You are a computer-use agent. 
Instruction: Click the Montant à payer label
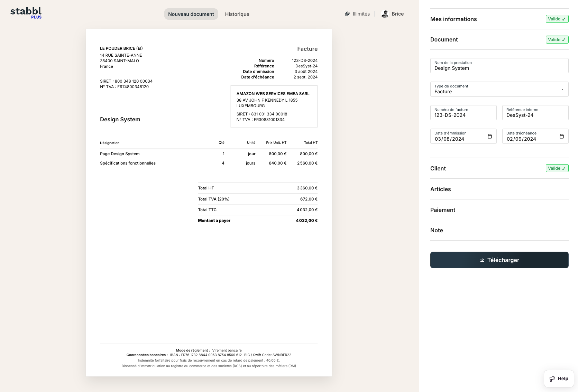[x=214, y=221]
